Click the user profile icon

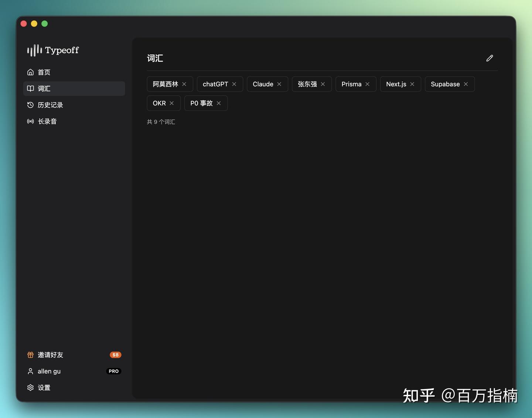point(31,371)
